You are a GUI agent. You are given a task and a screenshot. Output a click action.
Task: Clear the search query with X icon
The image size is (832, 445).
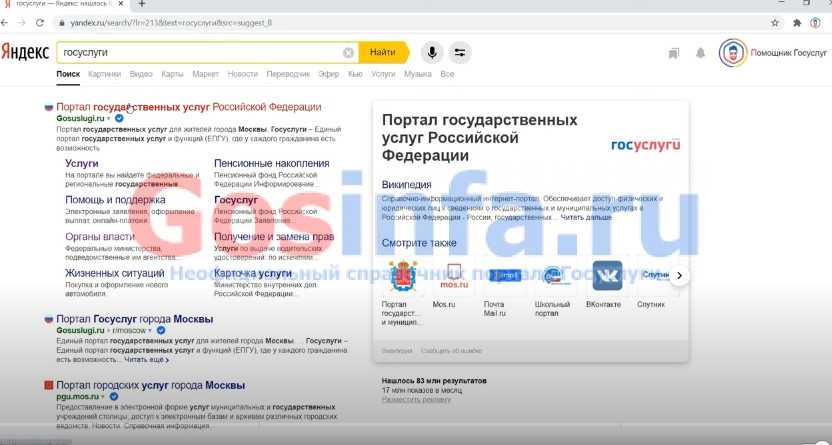348,52
